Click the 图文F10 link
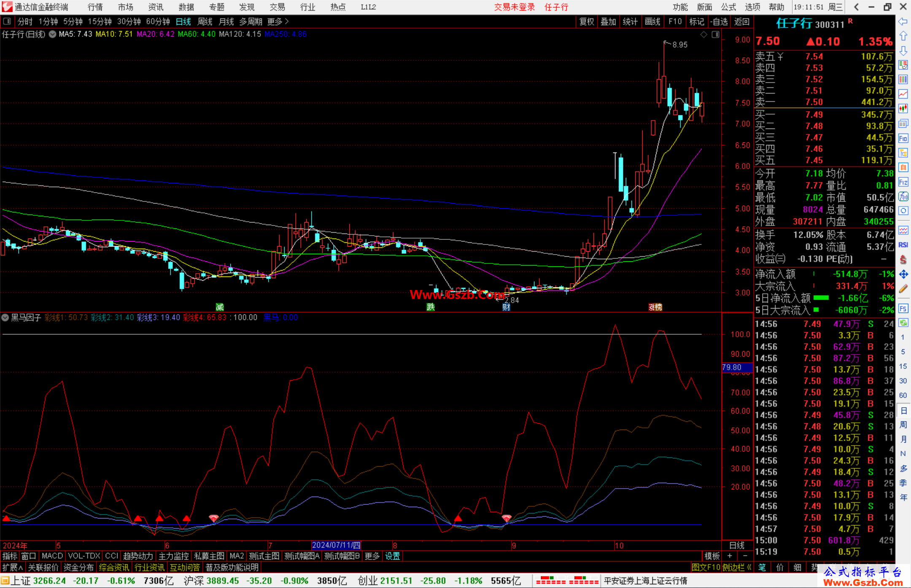Image resolution: width=911 pixels, height=588 pixels. pos(706,567)
